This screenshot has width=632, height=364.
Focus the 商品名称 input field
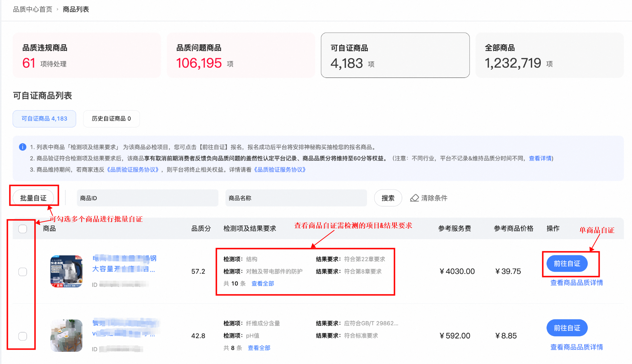296,198
